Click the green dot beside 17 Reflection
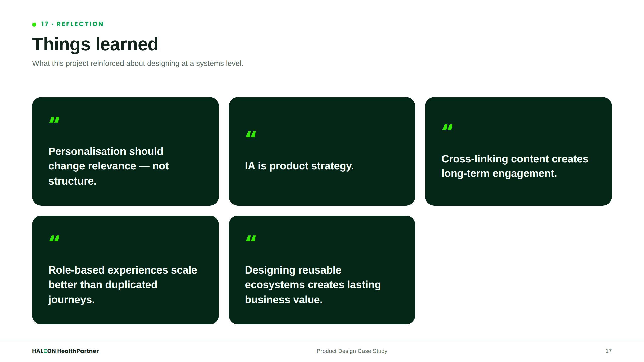 click(x=34, y=24)
